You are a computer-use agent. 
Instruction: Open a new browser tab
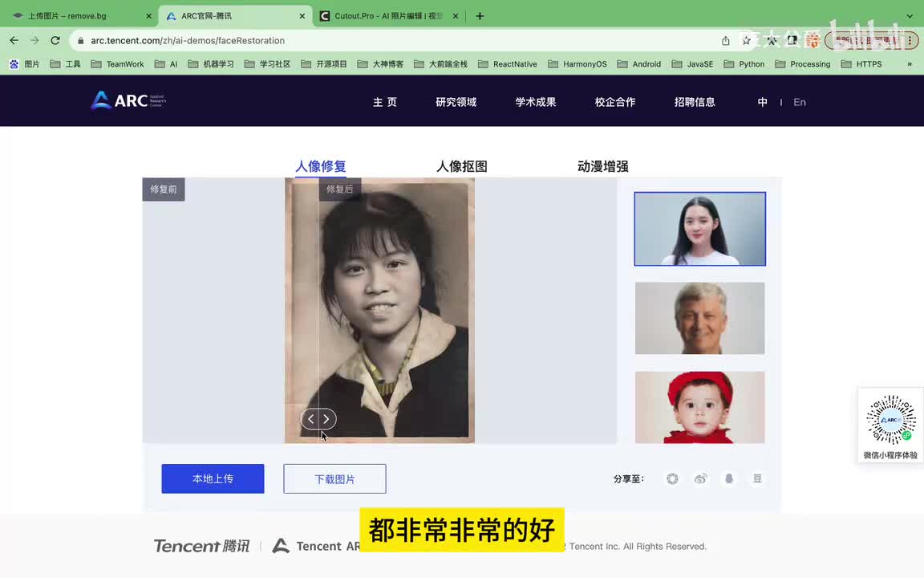tap(480, 16)
